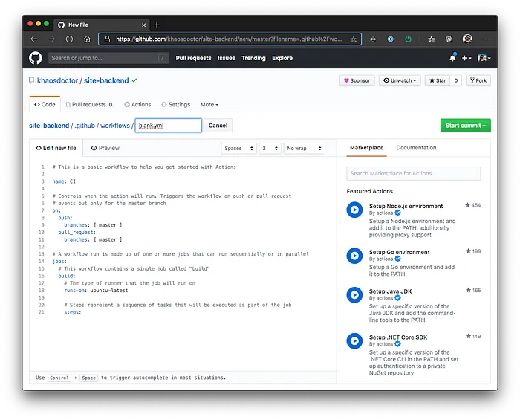Click the Sponsor heart button
Screen dimensions: 520x420
coord(357,80)
